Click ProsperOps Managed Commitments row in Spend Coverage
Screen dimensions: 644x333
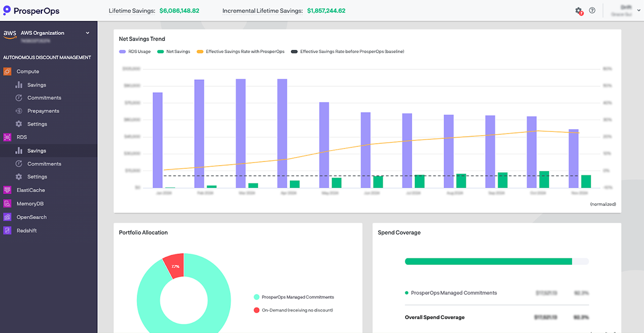[497, 293]
